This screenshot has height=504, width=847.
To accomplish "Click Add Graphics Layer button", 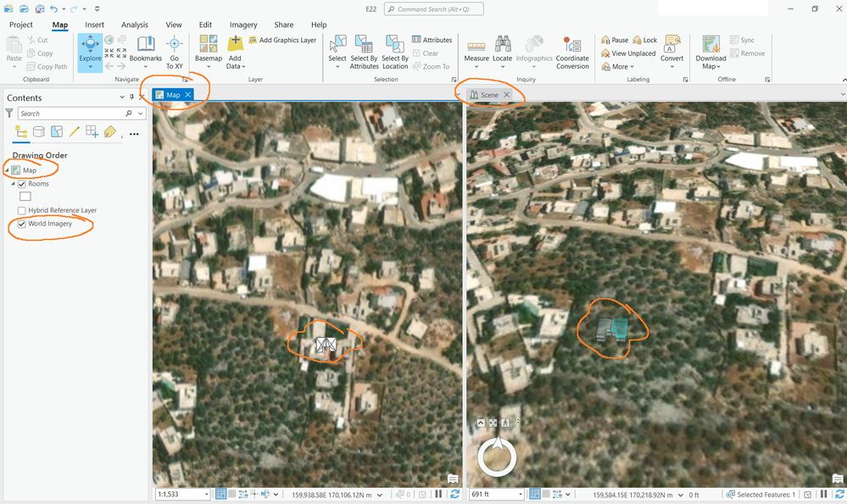I will click(282, 40).
